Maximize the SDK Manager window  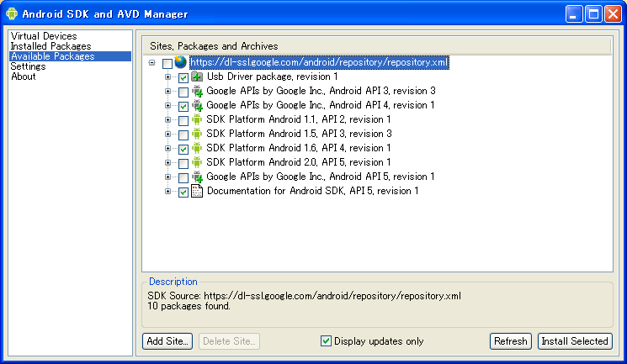point(593,14)
